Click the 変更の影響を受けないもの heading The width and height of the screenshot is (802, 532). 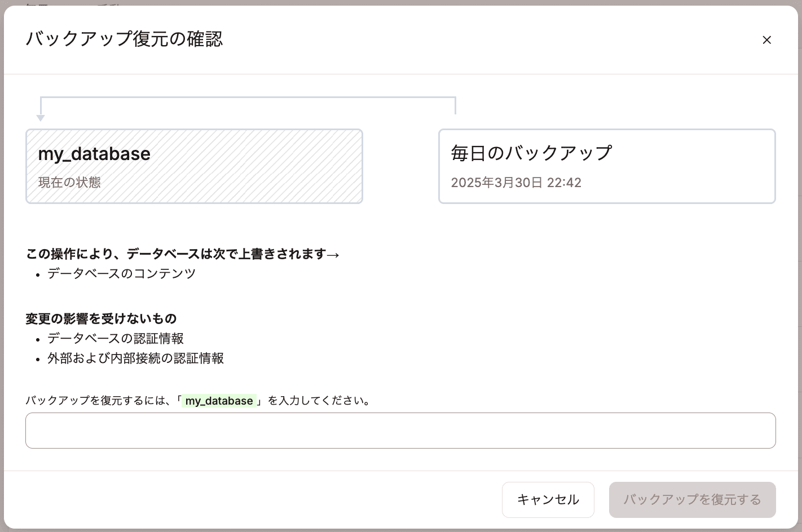[x=101, y=319]
